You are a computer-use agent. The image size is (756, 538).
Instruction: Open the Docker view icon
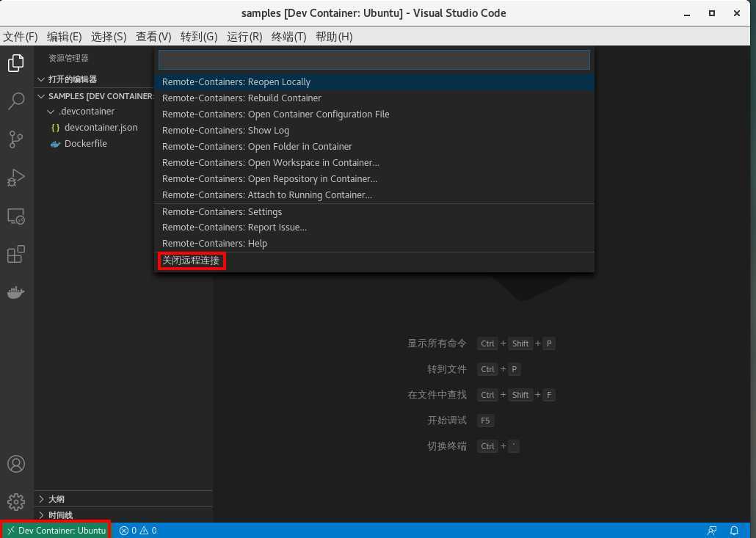click(x=16, y=292)
